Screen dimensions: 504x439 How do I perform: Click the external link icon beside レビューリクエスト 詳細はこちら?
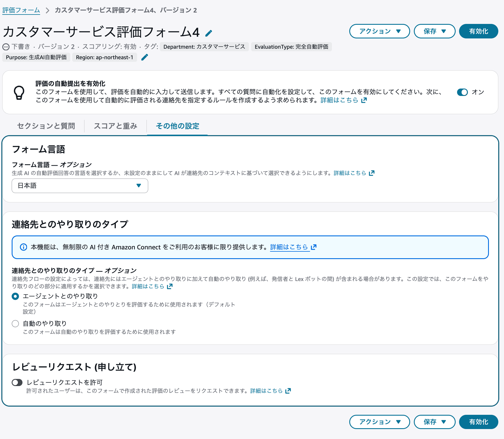coord(288,391)
